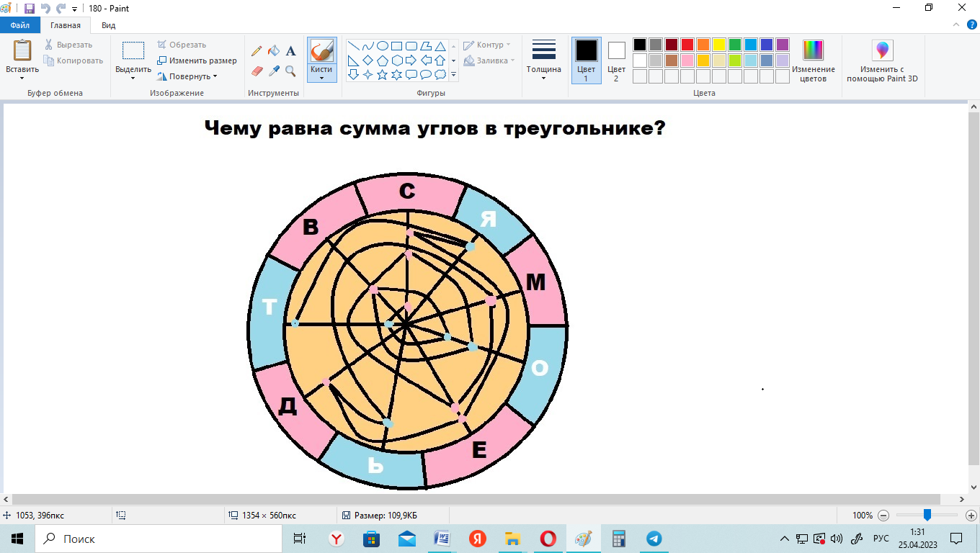Select the Fill with color bucket tool
Screen dimensions: 980x553
pyautogui.click(x=274, y=51)
